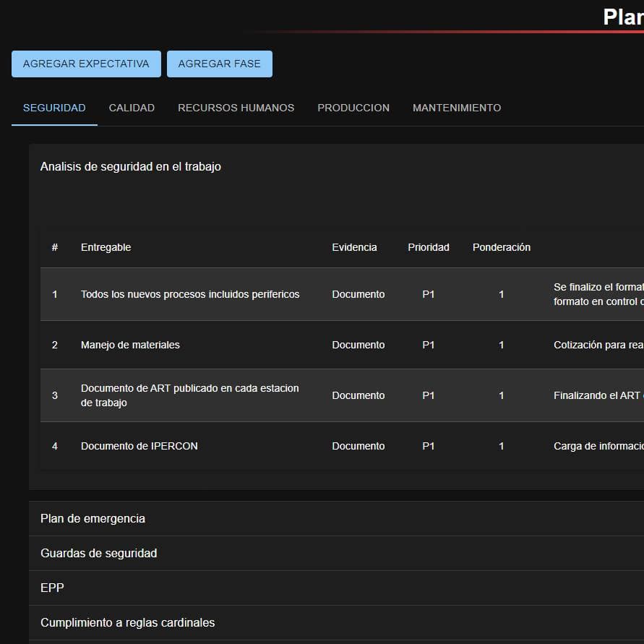The height and width of the screenshot is (644, 644).
Task: Collapse the Analisis de seguridad en el trabajo section
Action: (131, 167)
